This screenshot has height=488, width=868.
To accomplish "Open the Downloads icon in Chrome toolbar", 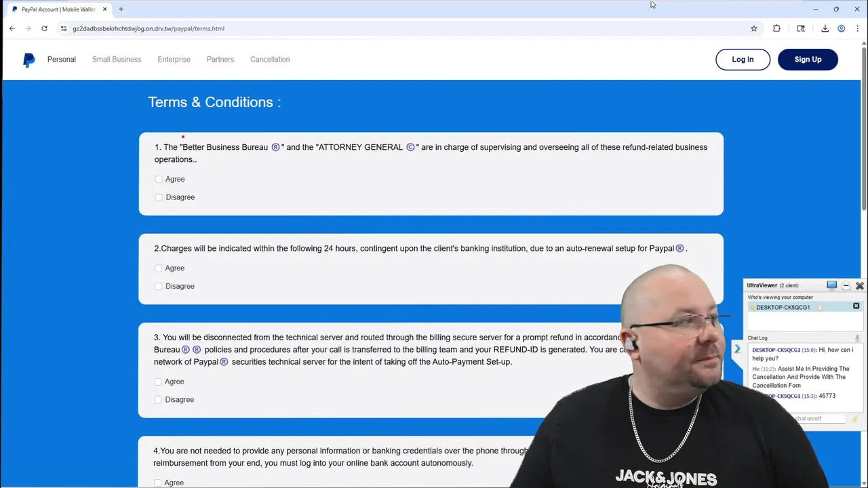I will [825, 28].
